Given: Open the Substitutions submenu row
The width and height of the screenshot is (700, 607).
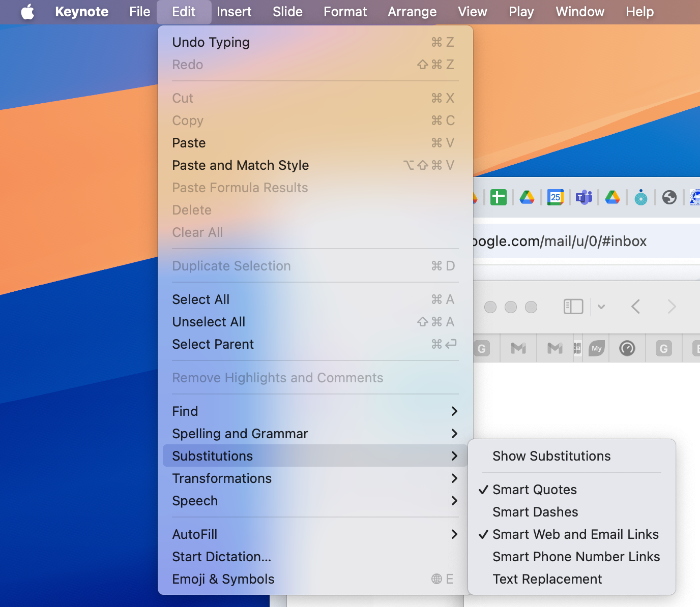Looking at the screenshot, I should [315, 456].
